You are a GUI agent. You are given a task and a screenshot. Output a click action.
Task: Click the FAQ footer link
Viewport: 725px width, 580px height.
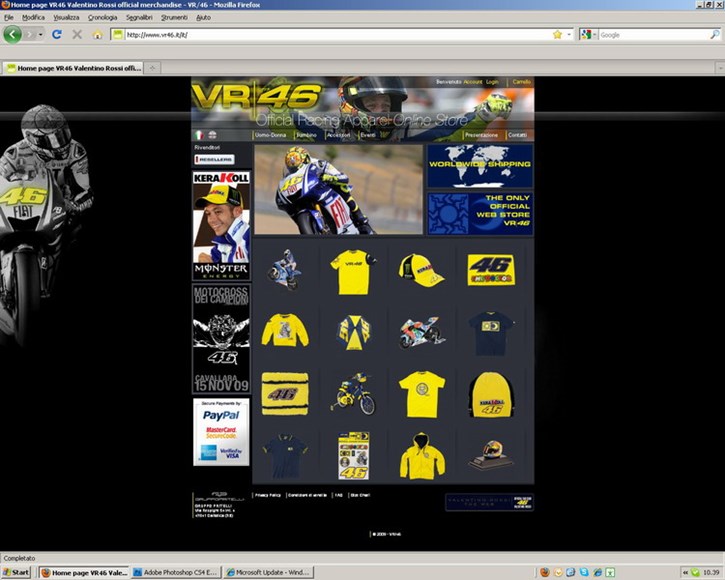click(x=338, y=495)
